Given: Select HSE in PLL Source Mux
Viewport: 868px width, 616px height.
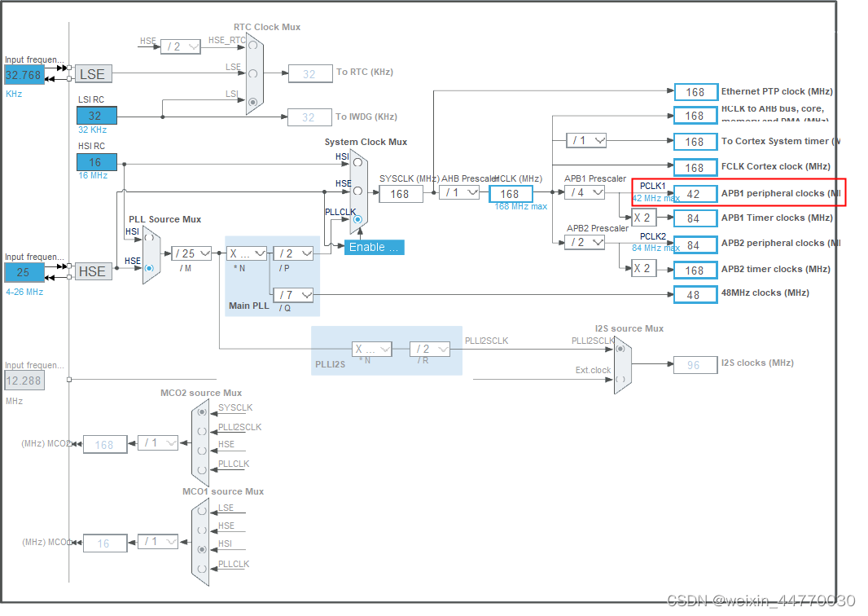Looking at the screenshot, I should pos(149,268).
